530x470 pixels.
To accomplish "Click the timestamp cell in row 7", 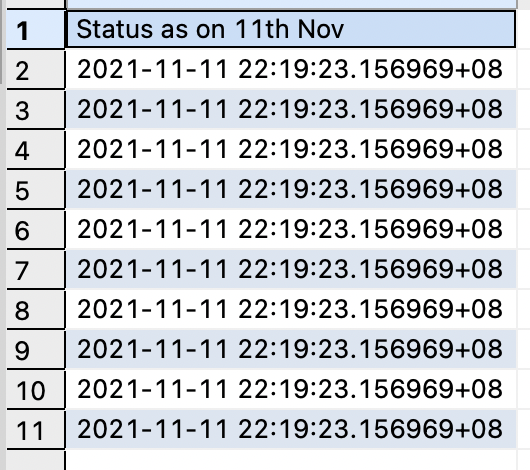I will point(291,269).
